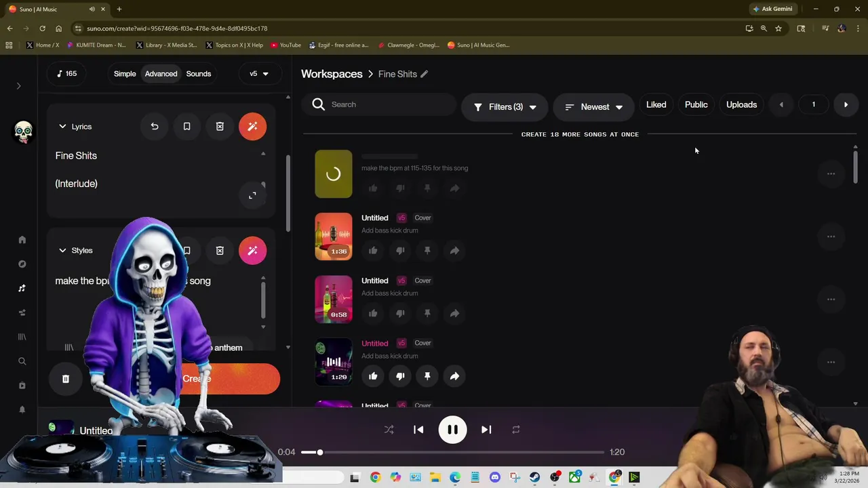
Task: Toggle shuffle playback
Action: [389, 430]
